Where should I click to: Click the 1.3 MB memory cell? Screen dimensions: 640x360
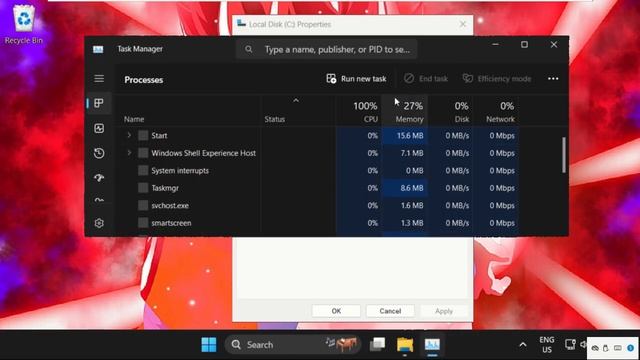[x=404, y=223]
